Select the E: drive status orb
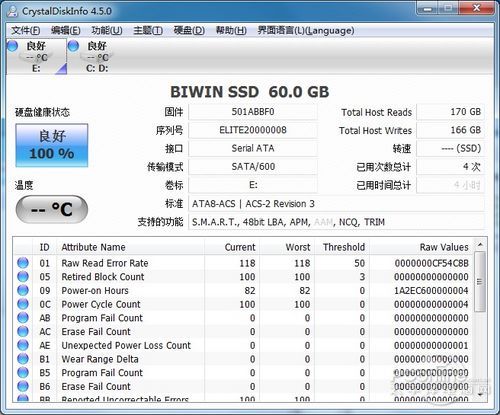Screen dimensions: 500x415 [x=12, y=46]
